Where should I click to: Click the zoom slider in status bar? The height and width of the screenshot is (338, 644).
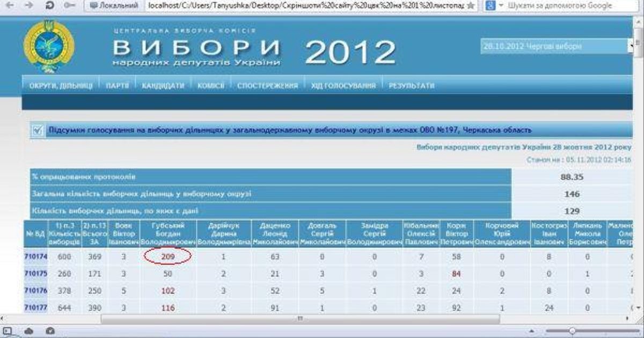point(573,330)
